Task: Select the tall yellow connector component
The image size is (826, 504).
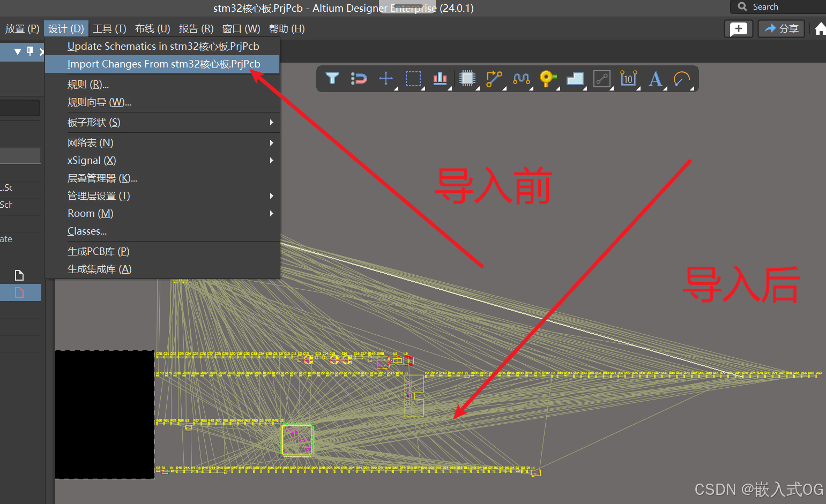Action: point(414,396)
